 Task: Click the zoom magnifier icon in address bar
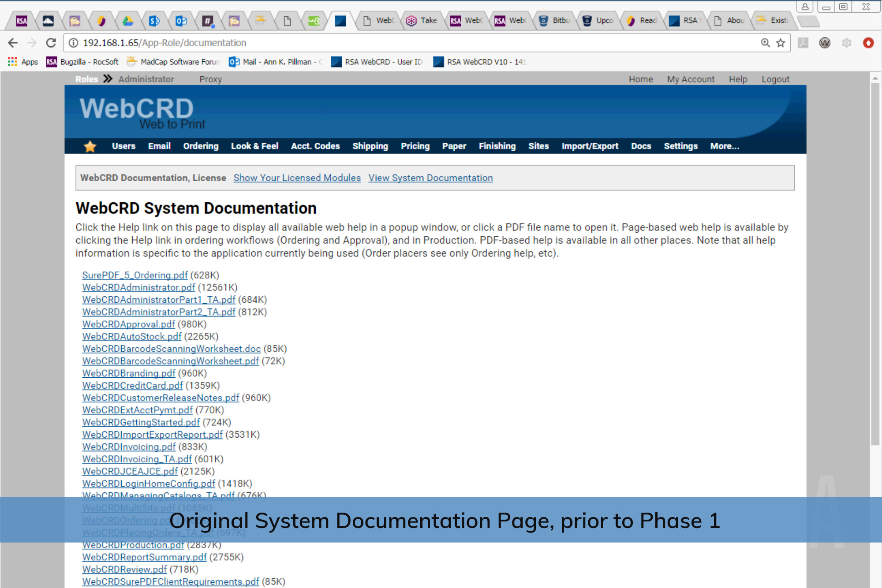click(x=766, y=43)
